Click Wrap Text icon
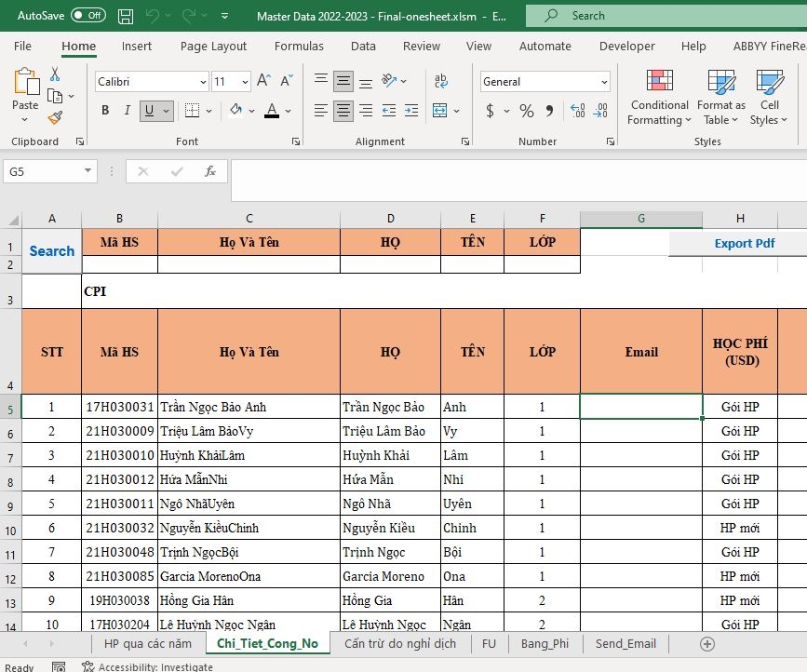 pyautogui.click(x=440, y=81)
